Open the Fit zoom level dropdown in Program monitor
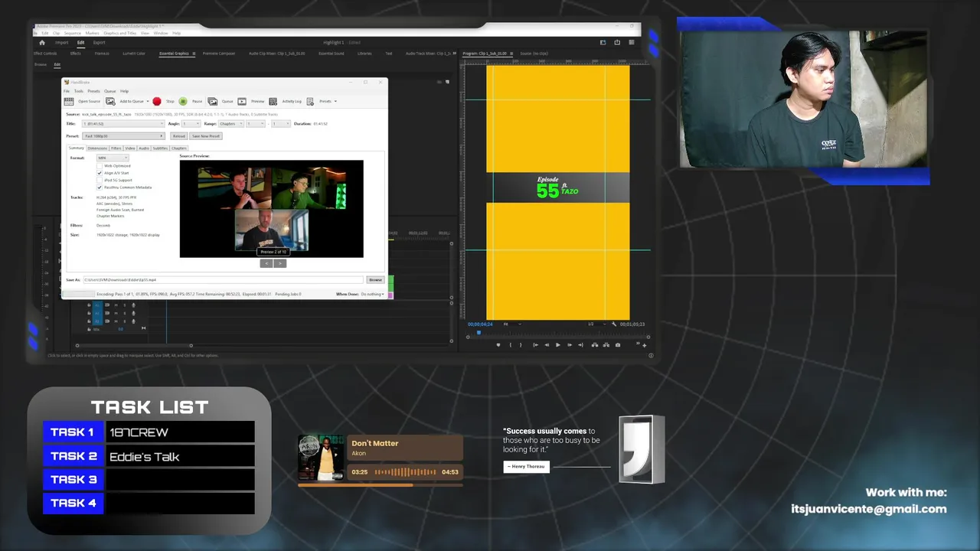 [512, 324]
